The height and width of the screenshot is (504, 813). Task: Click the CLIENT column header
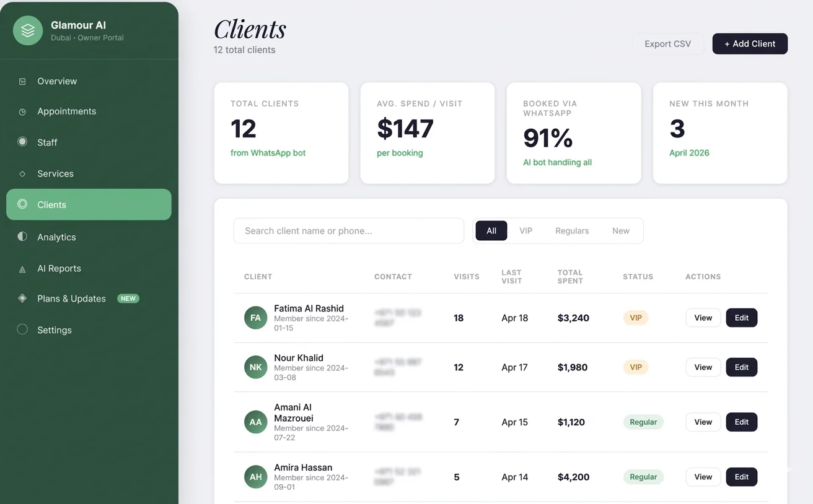(258, 277)
